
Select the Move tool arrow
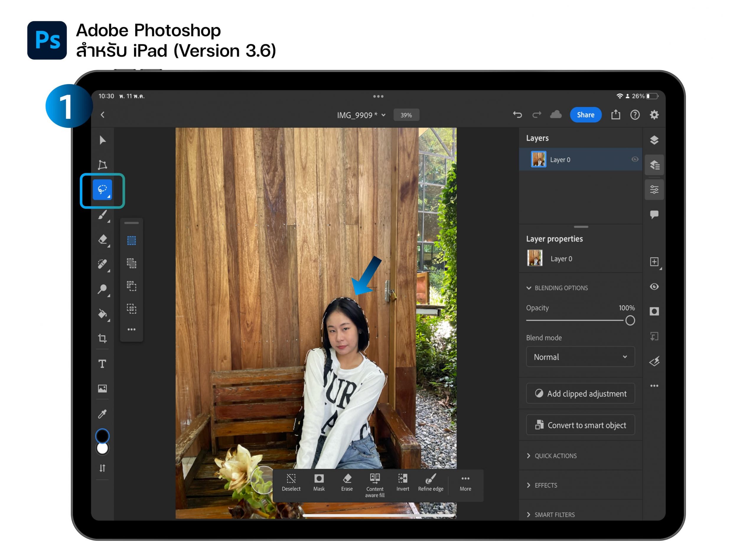102,140
